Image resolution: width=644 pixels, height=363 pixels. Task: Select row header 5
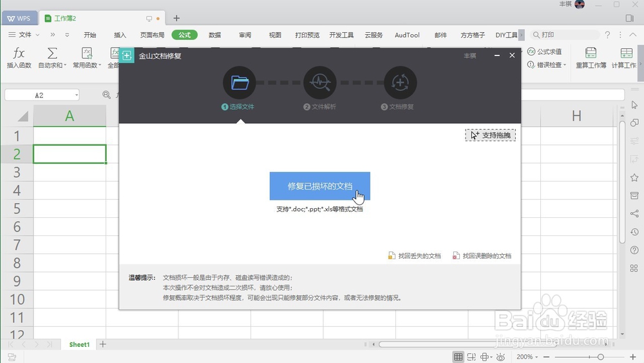point(17,208)
